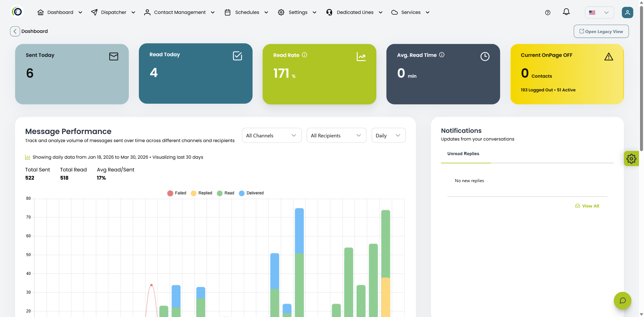Click the user profile avatar icon
Viewport: 644px width, 317px height.
pyautogui.click(x=627, y=13)
